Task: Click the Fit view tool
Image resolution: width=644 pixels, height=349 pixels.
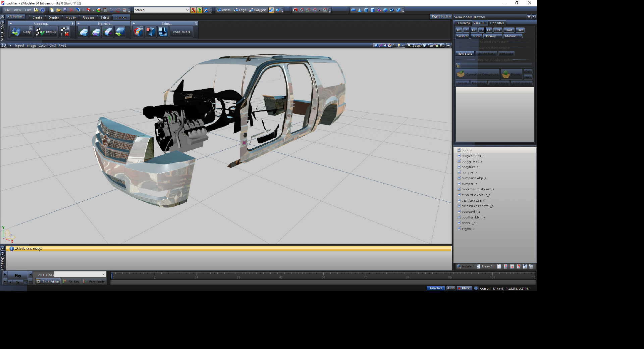Action: [x=440, y=45]
